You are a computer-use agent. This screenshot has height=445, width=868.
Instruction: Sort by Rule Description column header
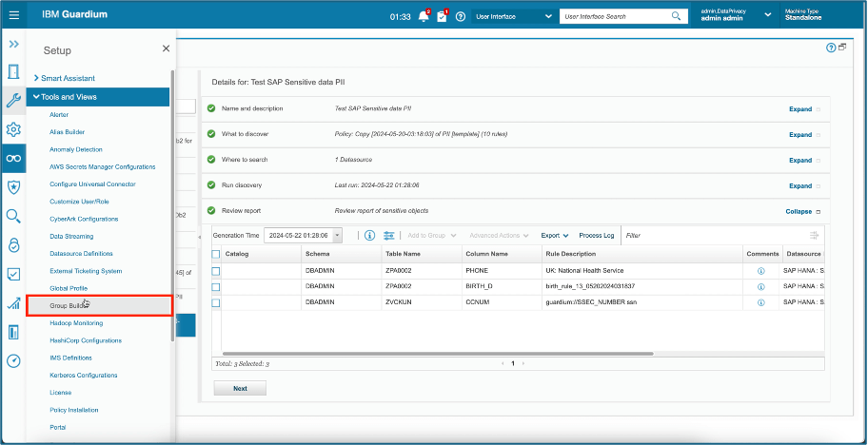571,254
